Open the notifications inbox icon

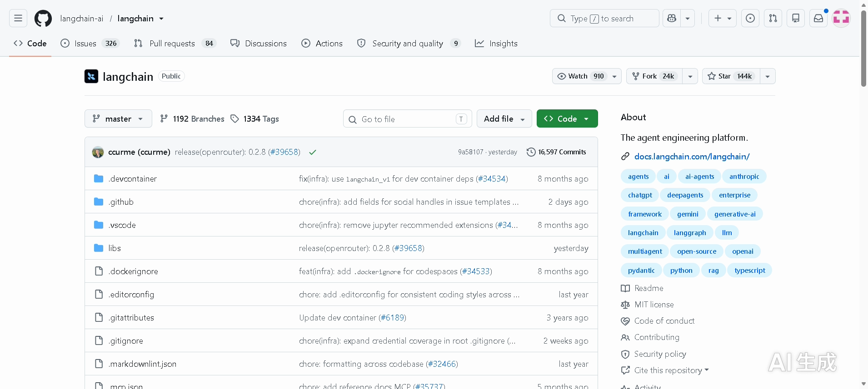(818, 18)
